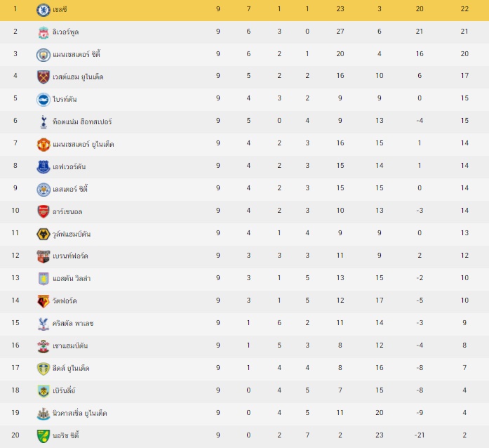Open the คริสตัล พาเลซ team link
The image size is (489, 448).
[x=73, y=323]
